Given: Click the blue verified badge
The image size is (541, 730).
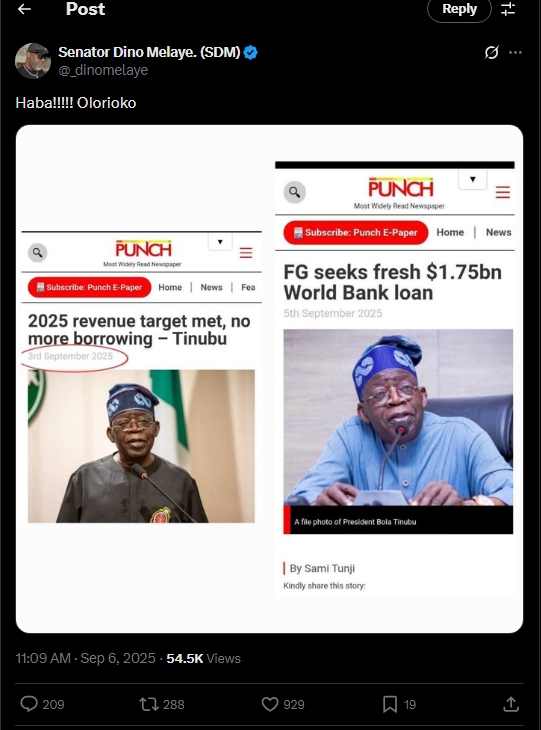Looking at the screenshot, I should click(250, 52).
